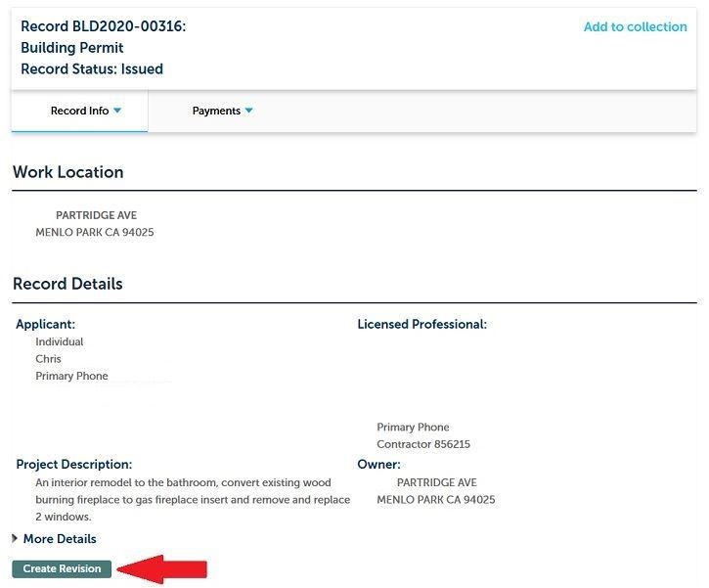Image resolution: width=709 pixels, height=588 pixels.
Task: Click the Add to collection link
Action: tap(635, 26)
